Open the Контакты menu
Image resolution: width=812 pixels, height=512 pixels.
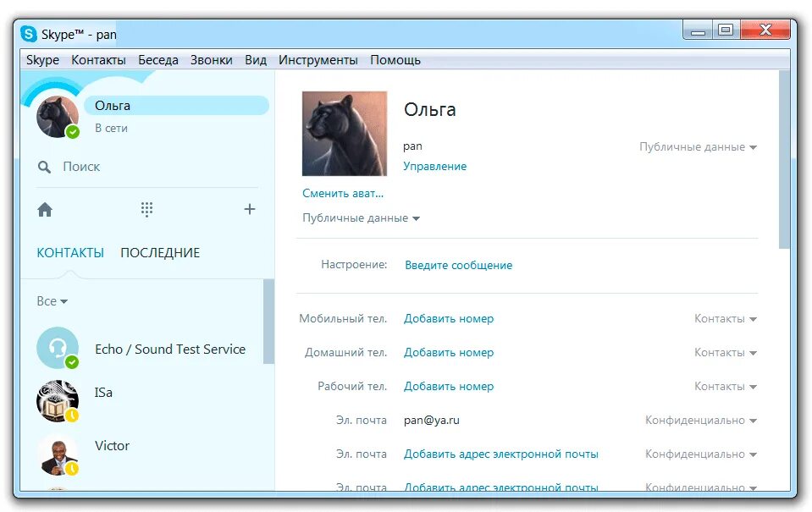tap(98, 60)
